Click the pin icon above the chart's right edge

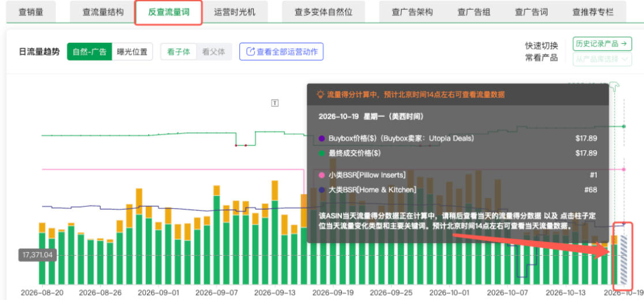point(614,86)
